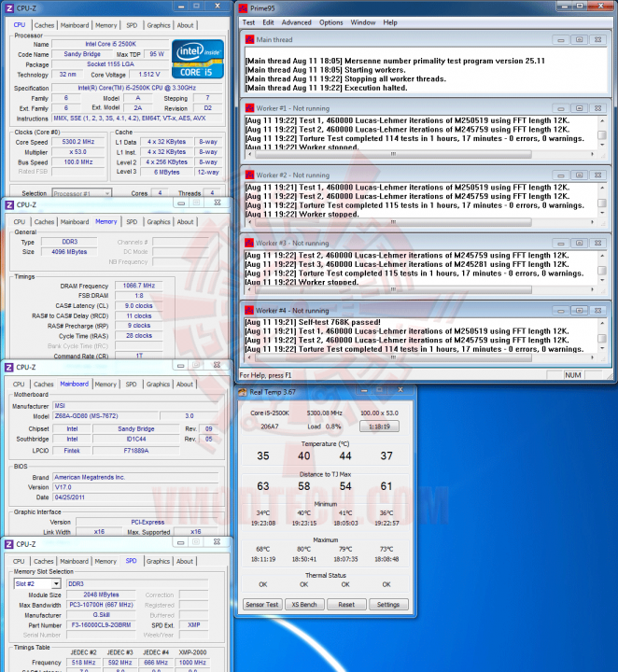The image size is (618, 672).
Task: Open Graphics tab in top CPU-Z window
Action: [159, 25]
